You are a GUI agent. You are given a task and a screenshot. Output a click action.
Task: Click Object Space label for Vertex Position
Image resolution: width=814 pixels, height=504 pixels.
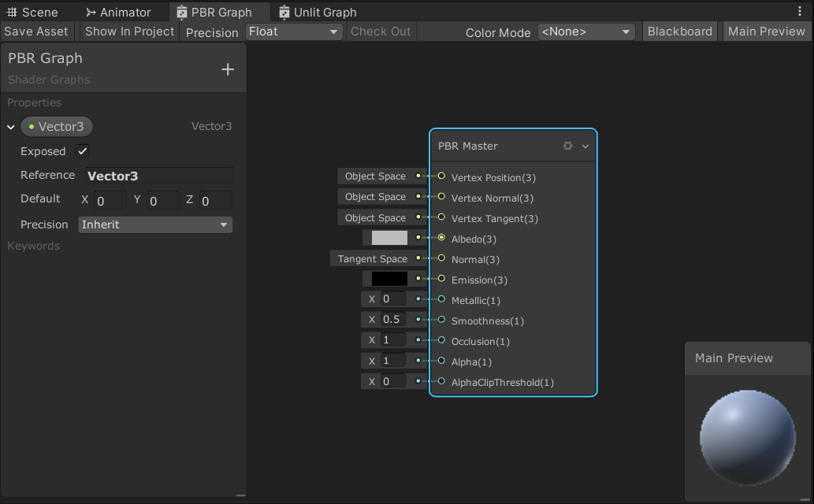pyautogui.click(x=375, y=176)
